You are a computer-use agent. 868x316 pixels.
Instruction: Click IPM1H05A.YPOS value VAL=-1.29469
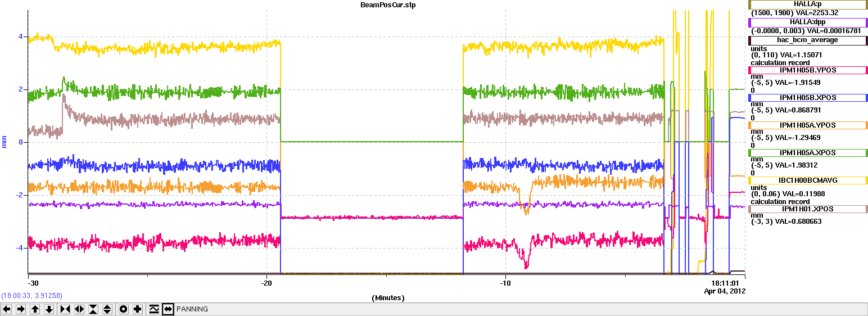click(x=798, y=138)
